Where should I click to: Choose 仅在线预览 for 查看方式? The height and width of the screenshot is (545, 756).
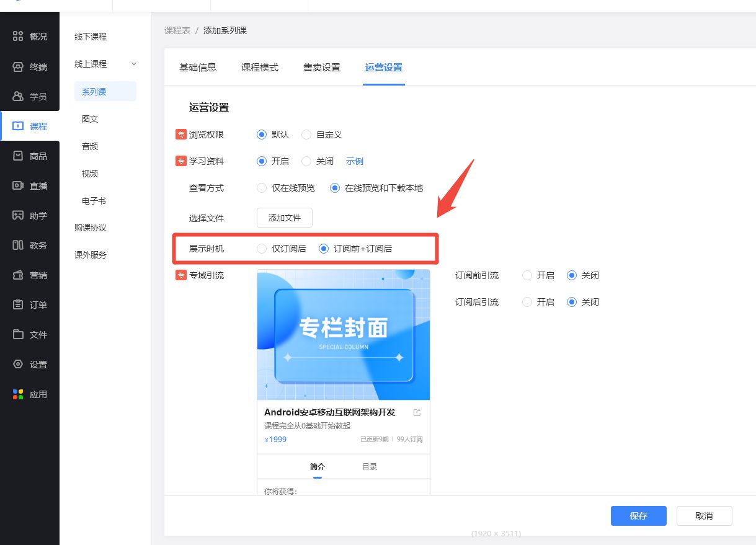pos(262,188)
